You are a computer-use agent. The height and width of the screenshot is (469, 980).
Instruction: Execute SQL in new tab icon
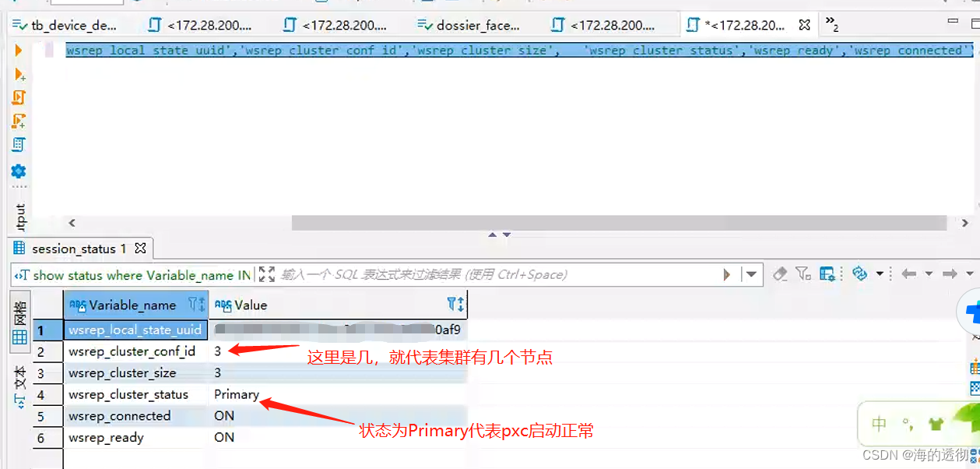19,75
